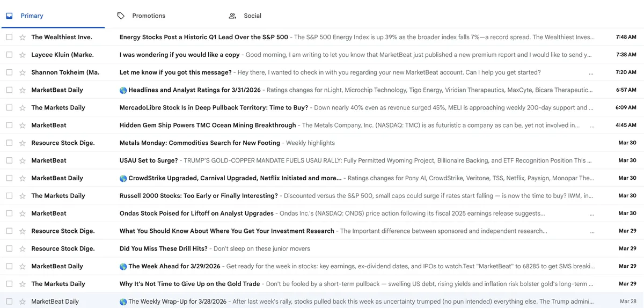Open the CrowdStrike Upgraded ratings email
This screenshot has width=644, height=308.
click(235, 178)
